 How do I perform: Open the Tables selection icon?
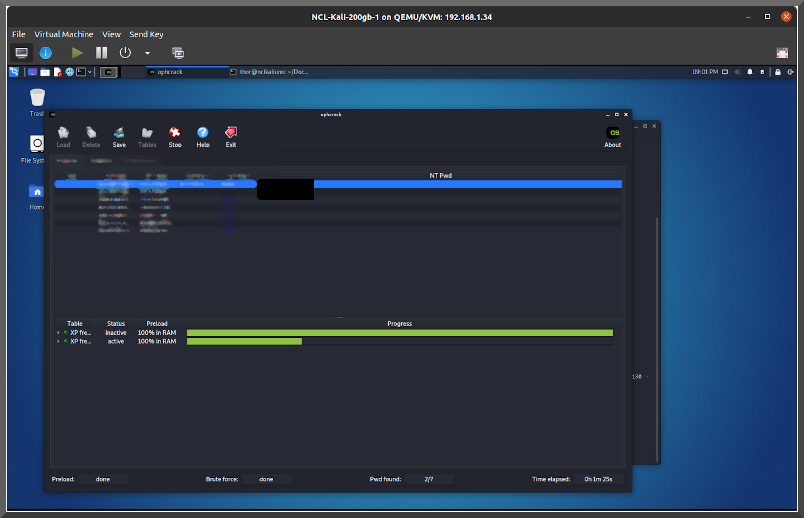tap(147, 136)
